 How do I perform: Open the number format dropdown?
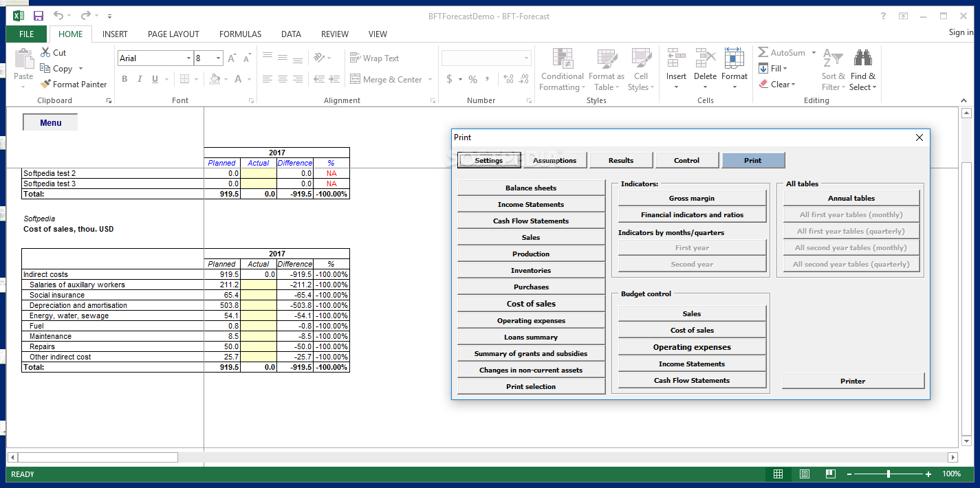[527, 58]
